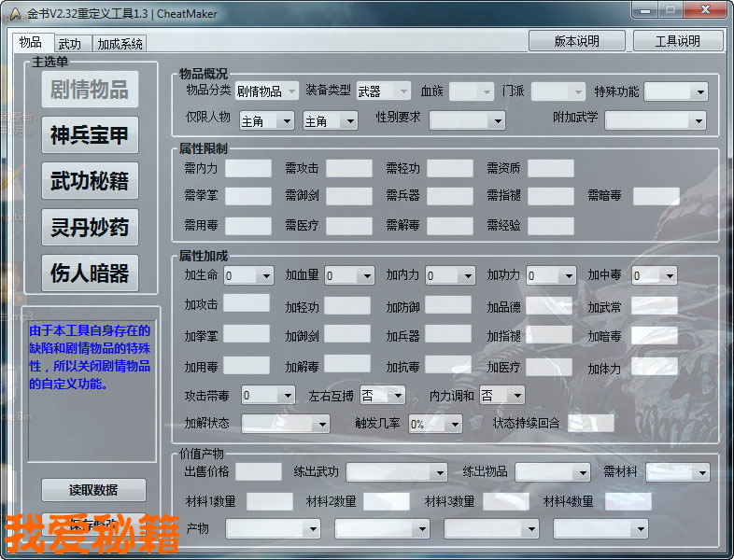
Task: Switch to the 武功 tab
Action: (x=70, y=44)
